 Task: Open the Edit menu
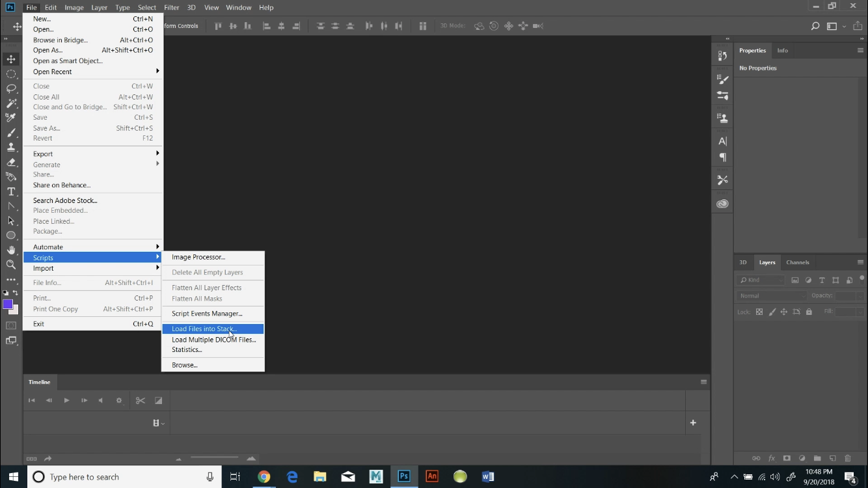[x=51, y=7]
